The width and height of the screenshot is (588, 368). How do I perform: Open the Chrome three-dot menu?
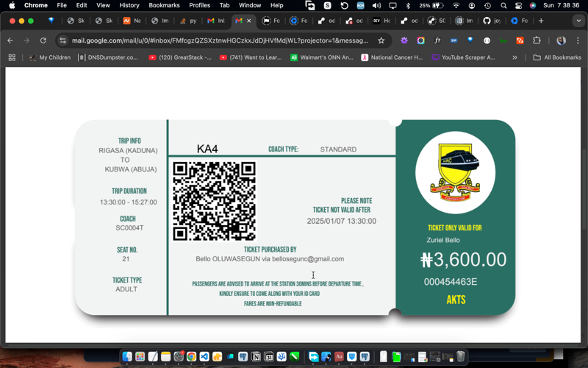[578, 40]
